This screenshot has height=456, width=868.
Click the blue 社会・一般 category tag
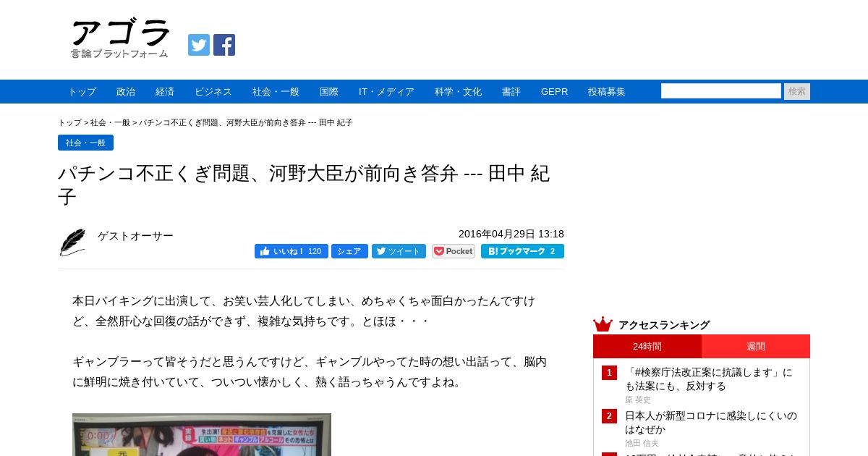coord(85,143)
